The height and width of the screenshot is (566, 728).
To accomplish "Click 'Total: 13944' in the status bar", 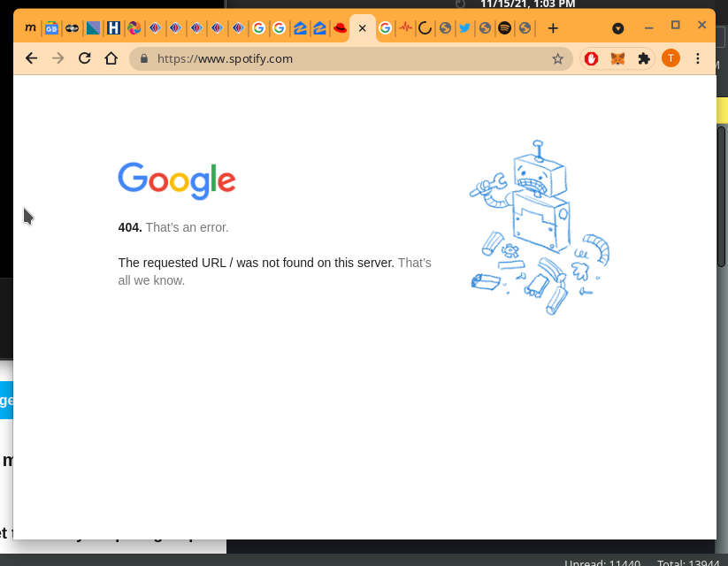I will [x=688, y=562].
